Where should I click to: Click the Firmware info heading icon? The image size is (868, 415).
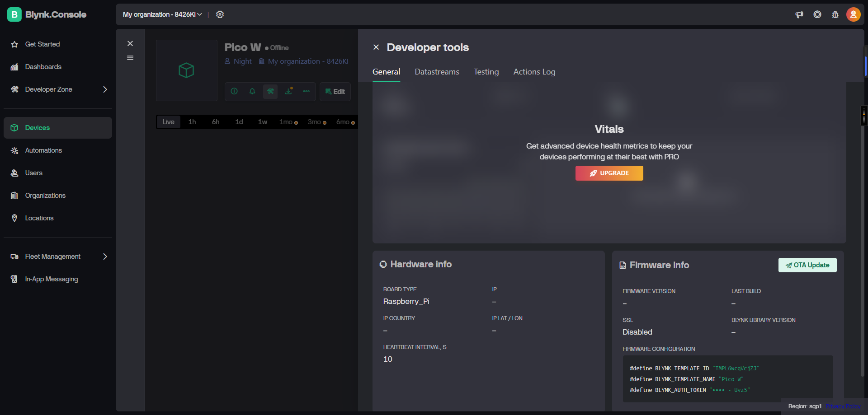[623, 265]
